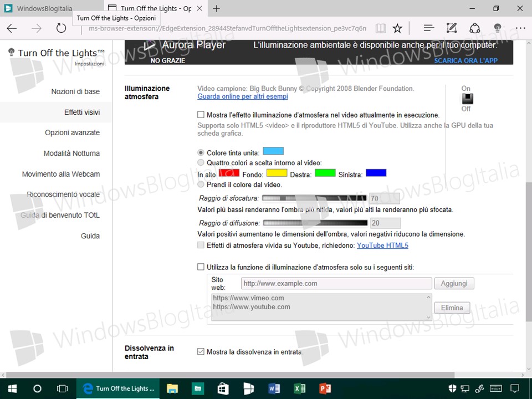
Task: Pick the red In alto color swatch
Action: (229, 173)
